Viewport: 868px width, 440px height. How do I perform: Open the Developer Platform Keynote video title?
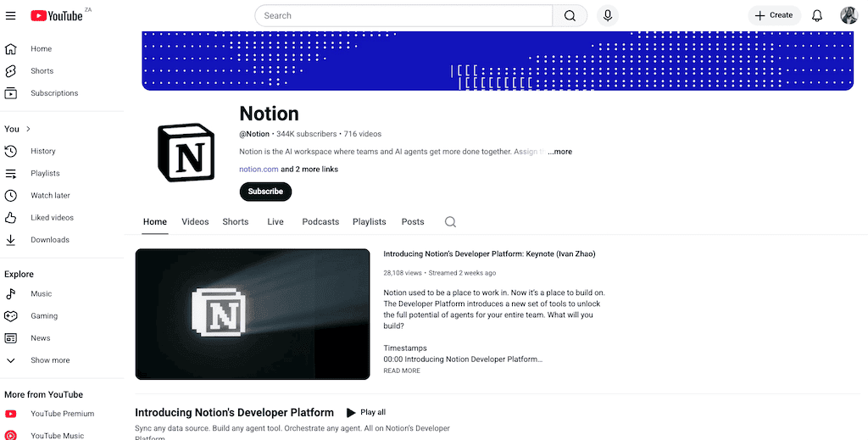point(489,254)
